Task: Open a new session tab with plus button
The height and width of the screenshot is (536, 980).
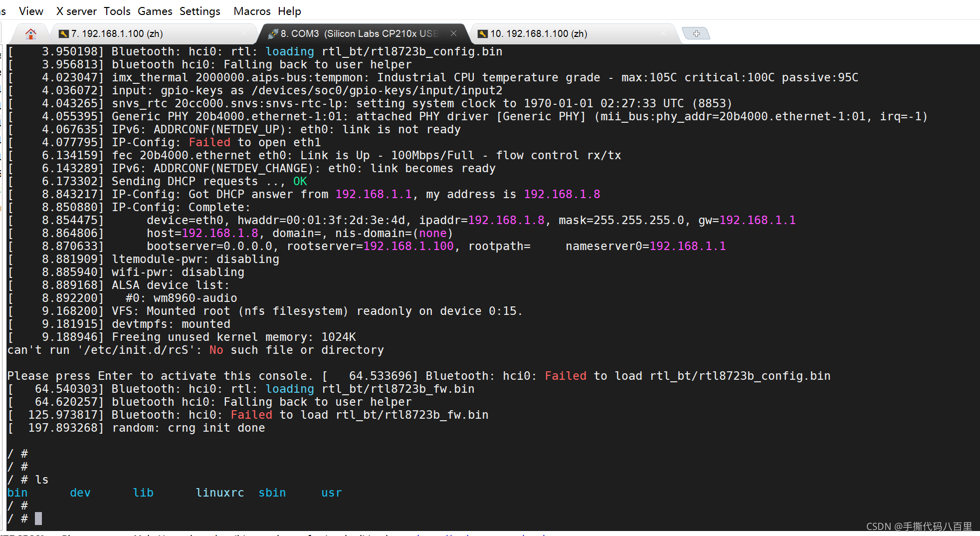Action: 696,33
